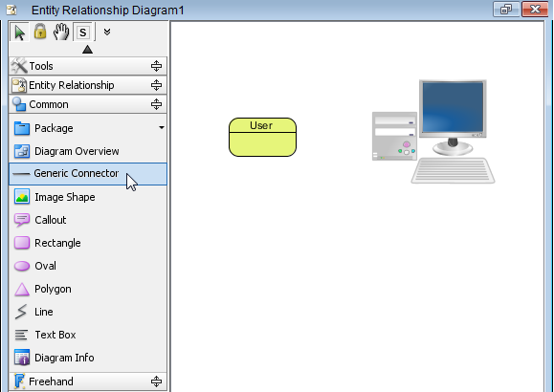Select the Package shape tool

click(x=88, y=128)
